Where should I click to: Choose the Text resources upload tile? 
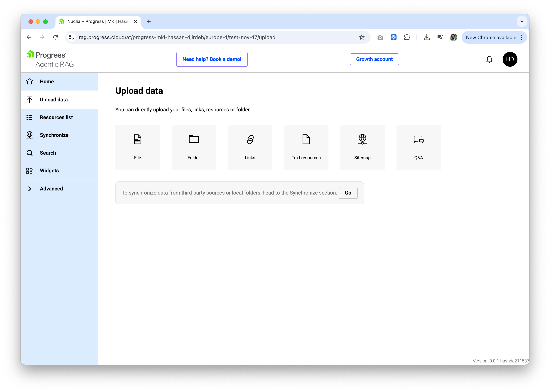(x=306, y=147)
